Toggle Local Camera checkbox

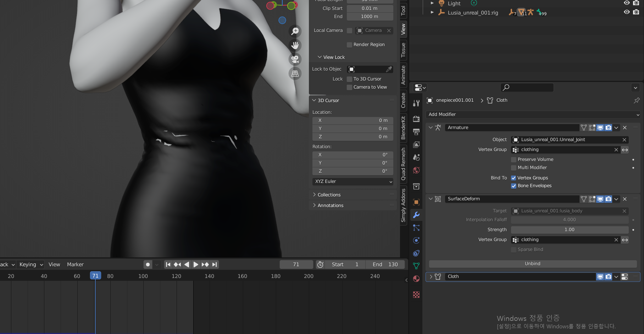pyautogui.click(x=349, y=30)
